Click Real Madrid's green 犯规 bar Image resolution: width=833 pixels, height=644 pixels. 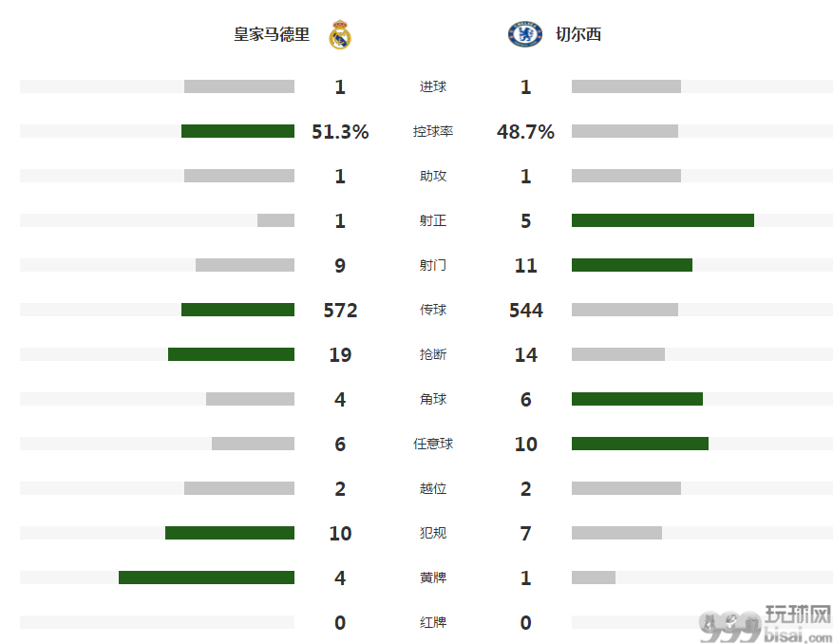230,533
